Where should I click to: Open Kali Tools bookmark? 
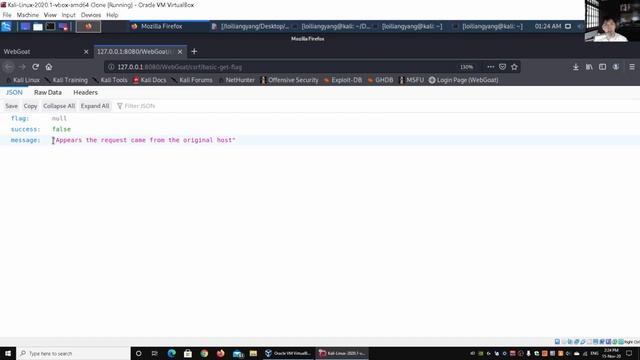pos(110,80)
